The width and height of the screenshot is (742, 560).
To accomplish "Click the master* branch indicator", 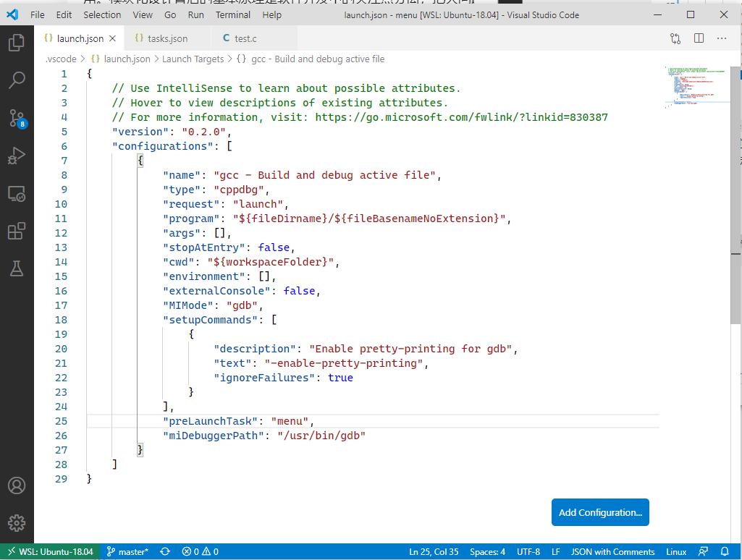I will tap(127, 551).
